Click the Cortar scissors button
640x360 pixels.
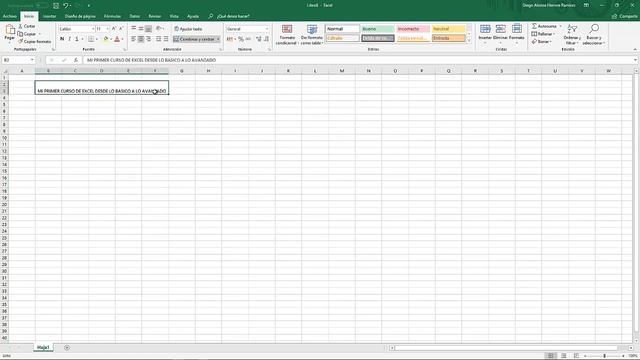(27, 26)
